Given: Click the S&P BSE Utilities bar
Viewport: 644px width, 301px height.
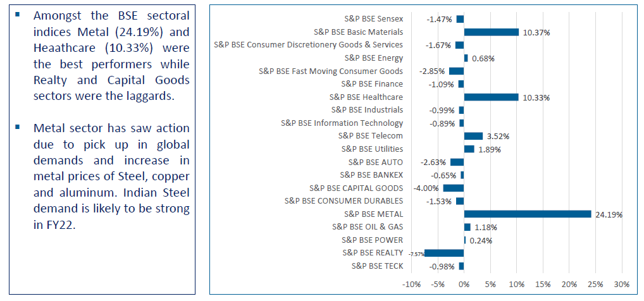Looking at the screenshot, I should point(469,149).
